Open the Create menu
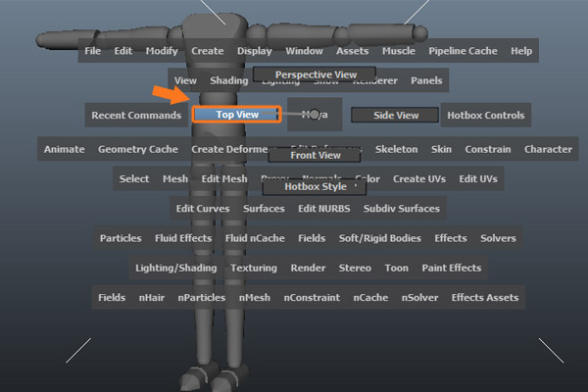The width and height of the screenshot is (588, 392). click(x=208, y=51)
